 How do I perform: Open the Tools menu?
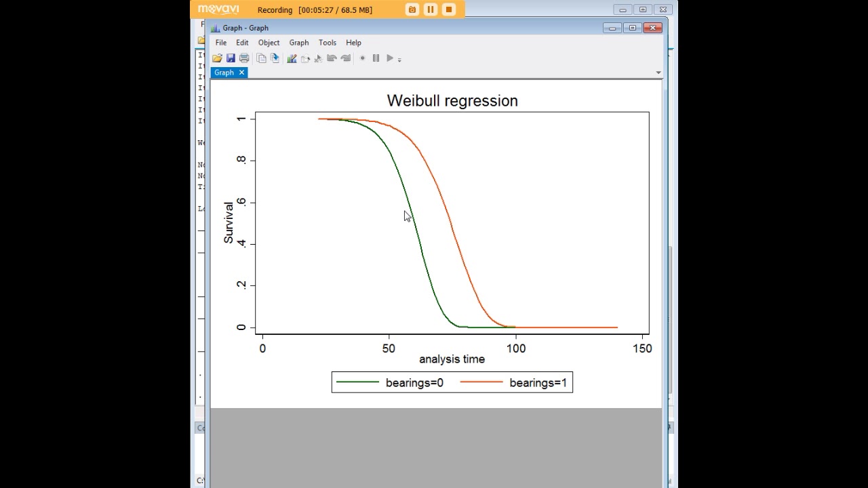point(328,42)
